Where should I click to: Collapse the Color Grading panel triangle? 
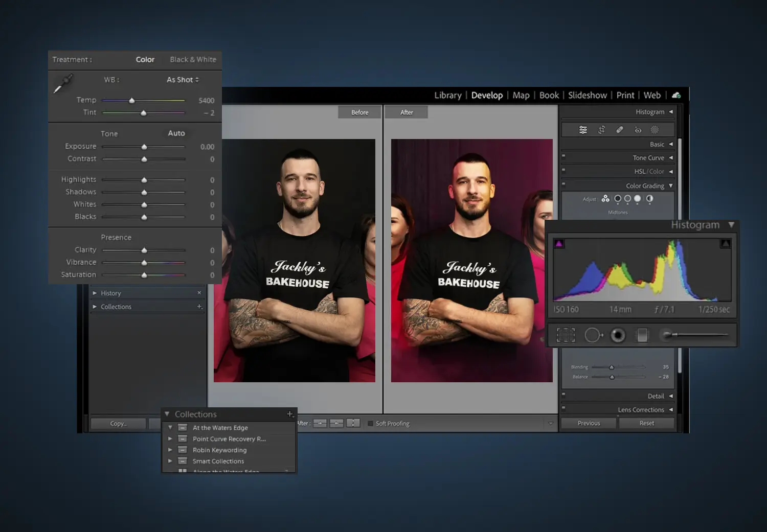pyautogui.click(x=671, y=186)
